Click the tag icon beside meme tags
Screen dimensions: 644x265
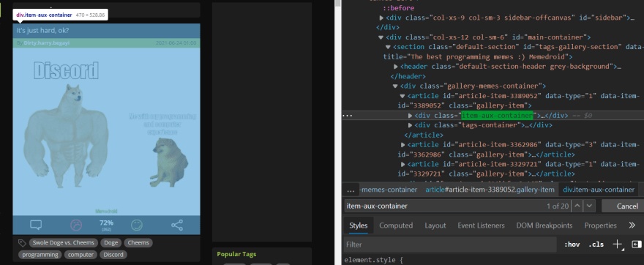pyautogui.click(x=22, y=243)
